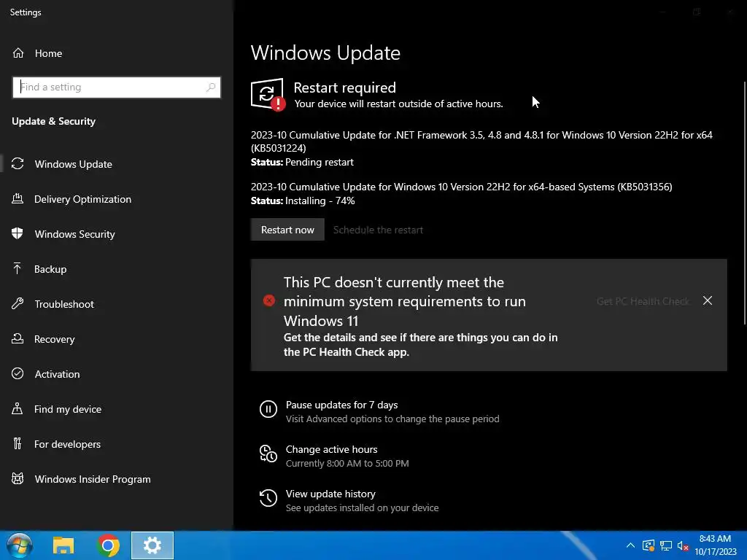Click Change active hours option
The width and height of the screenshot is (747, 560).
pos(331,449)
